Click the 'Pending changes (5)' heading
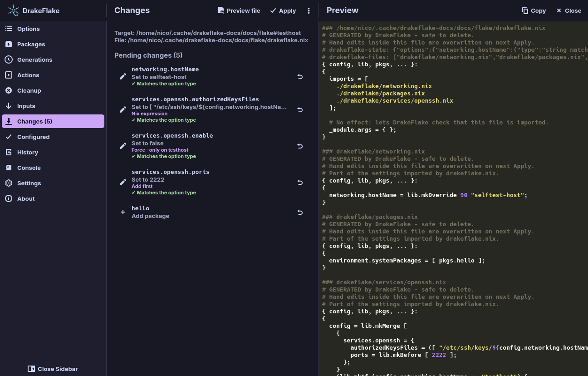The height and width of the screenshot is (376, 588). click(x=148, y=55)
